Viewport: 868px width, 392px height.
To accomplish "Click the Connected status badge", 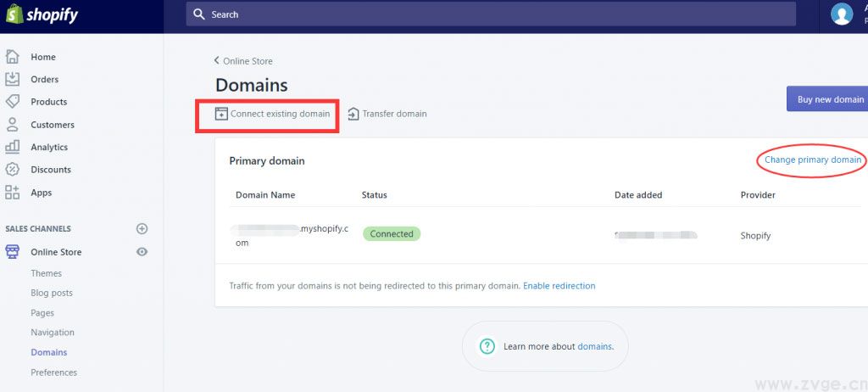I will pos(392,234).
